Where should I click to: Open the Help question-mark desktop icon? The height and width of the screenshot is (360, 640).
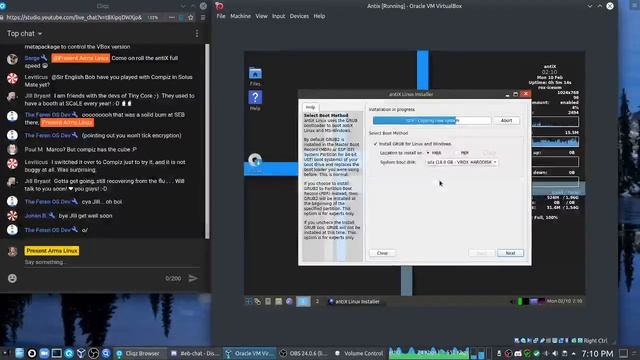click(x=255, y=98)
